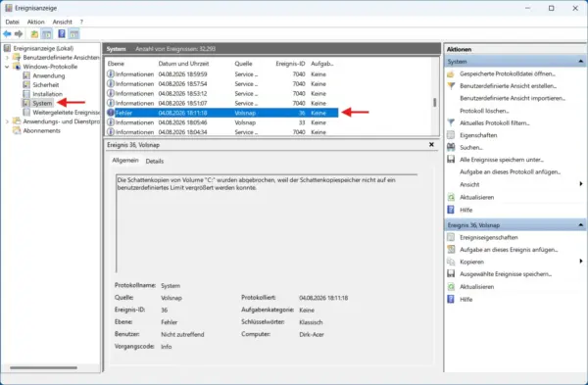The width and height of the screenshot is (588, 385).
Task: Sort by Ebene column header
Action: [116, 64]
